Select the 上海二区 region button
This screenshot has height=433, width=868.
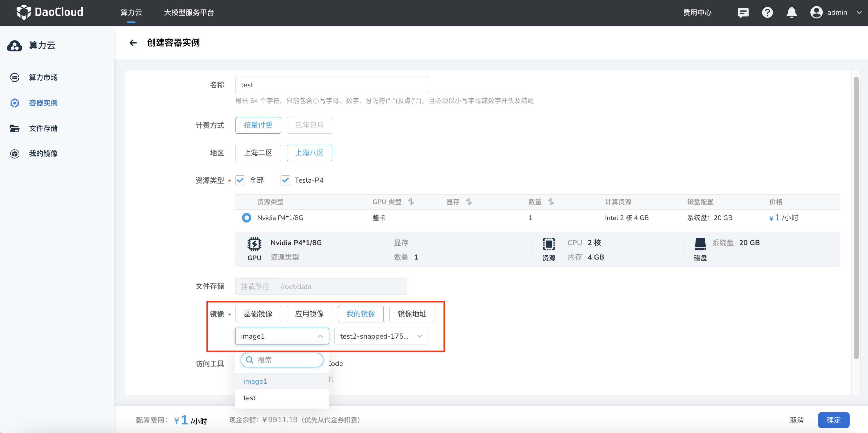point(258,153)
